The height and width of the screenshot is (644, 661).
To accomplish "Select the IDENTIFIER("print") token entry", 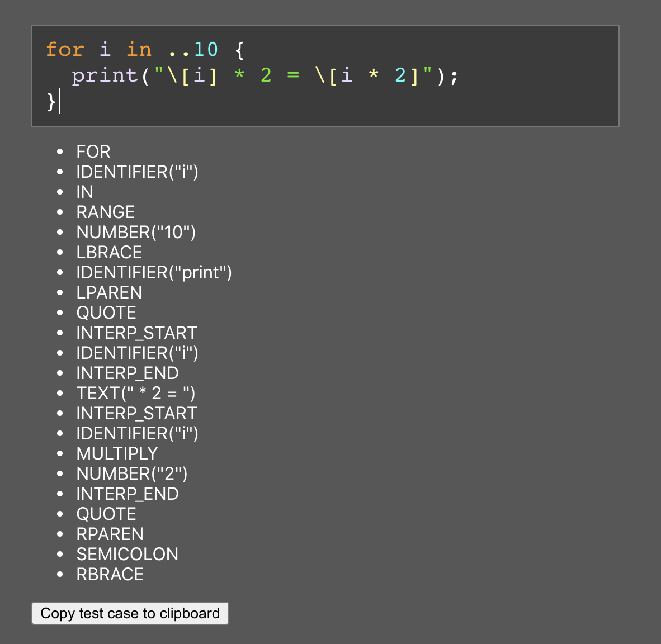I will coord(154,272).
